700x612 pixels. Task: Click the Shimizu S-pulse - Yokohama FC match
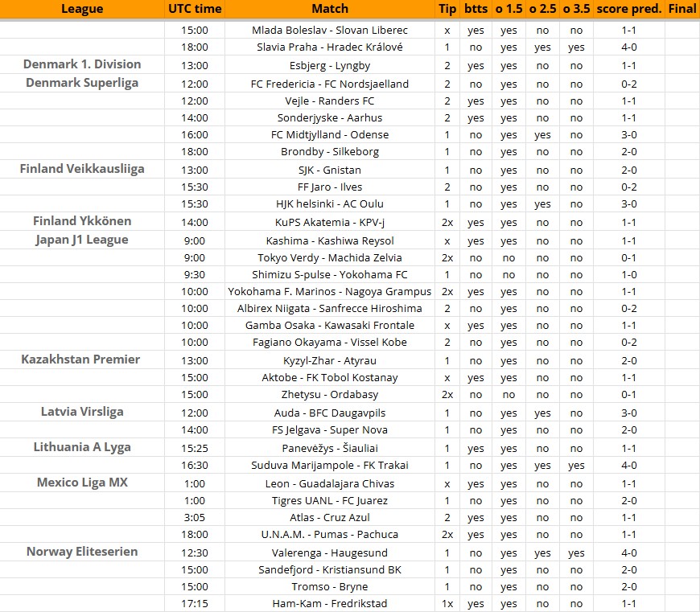pos(330,275)
